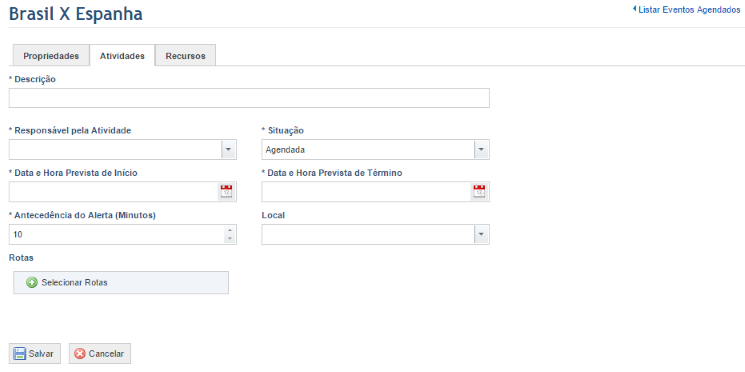
Task: Click the red X Cancelar icon
Action: [x=80, y=354]
